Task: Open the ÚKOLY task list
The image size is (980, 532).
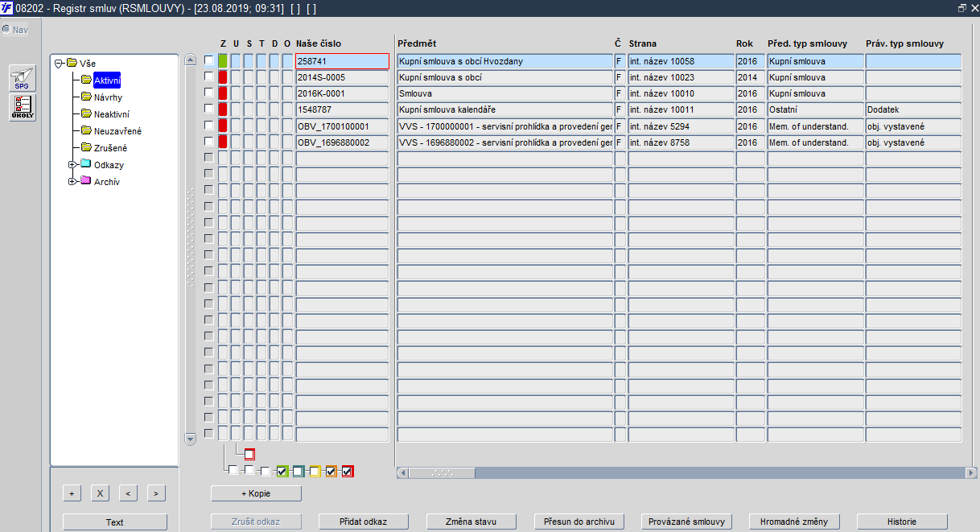Action: click(x=22, y=108)
